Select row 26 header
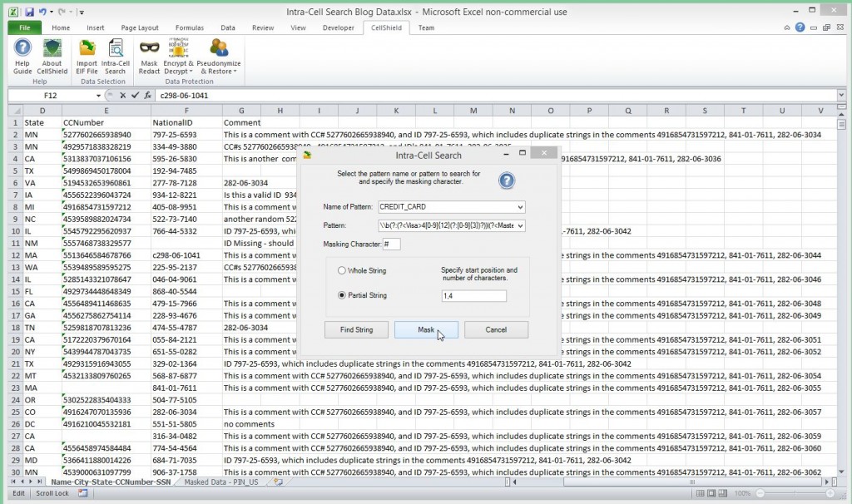This screenshot has height=504, width=852. [15, 423]
